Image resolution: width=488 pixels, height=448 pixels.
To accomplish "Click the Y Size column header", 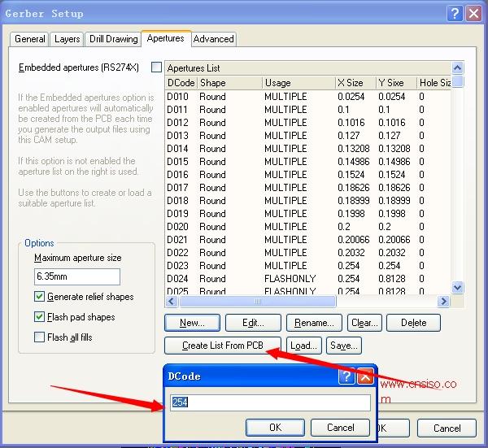I will (x=396, y=83).
